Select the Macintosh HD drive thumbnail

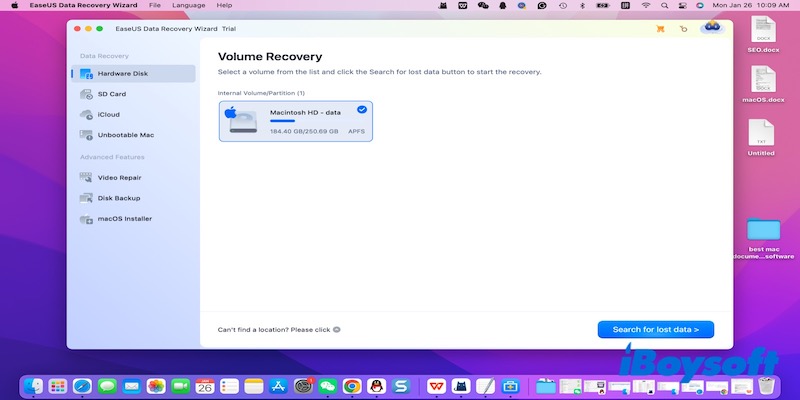pos(242,120)
